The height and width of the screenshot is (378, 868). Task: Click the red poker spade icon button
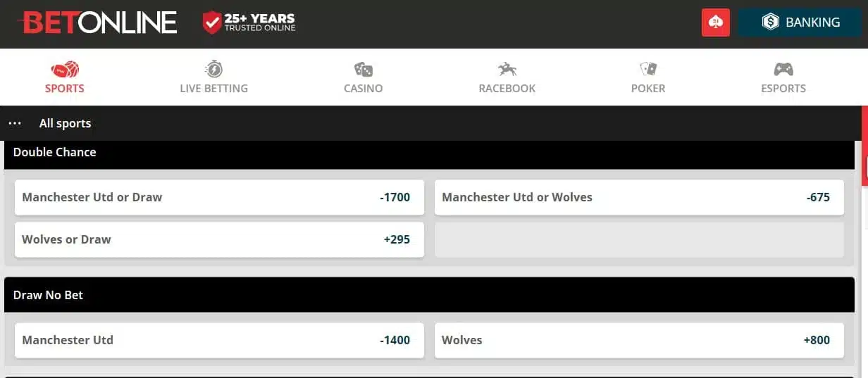(x=716, y=23)
